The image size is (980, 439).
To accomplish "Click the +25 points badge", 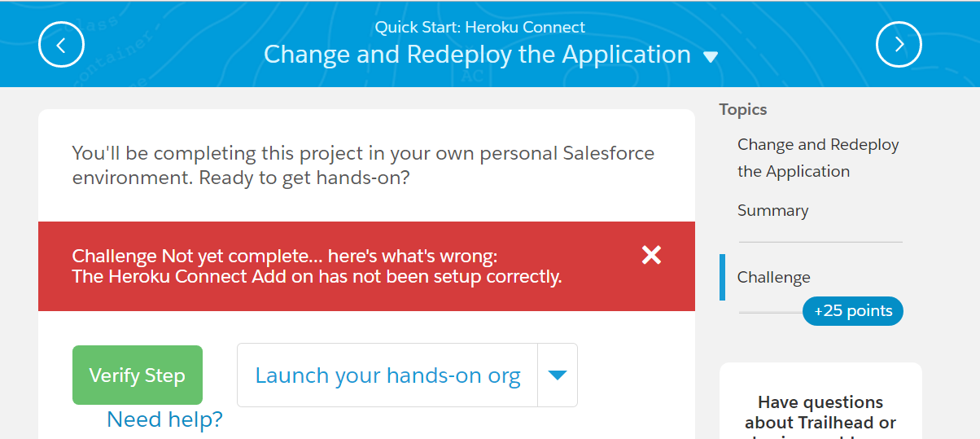I will pyautogui.click(x=852, y=310).
